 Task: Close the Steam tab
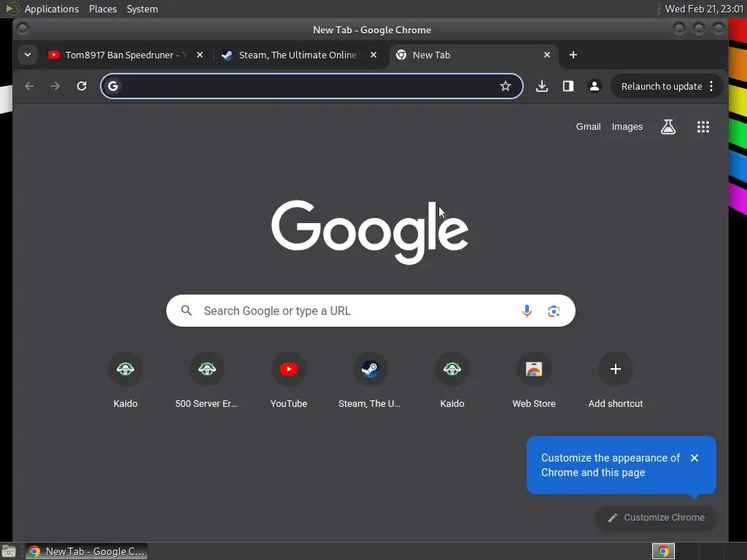[x=373, y=55]
